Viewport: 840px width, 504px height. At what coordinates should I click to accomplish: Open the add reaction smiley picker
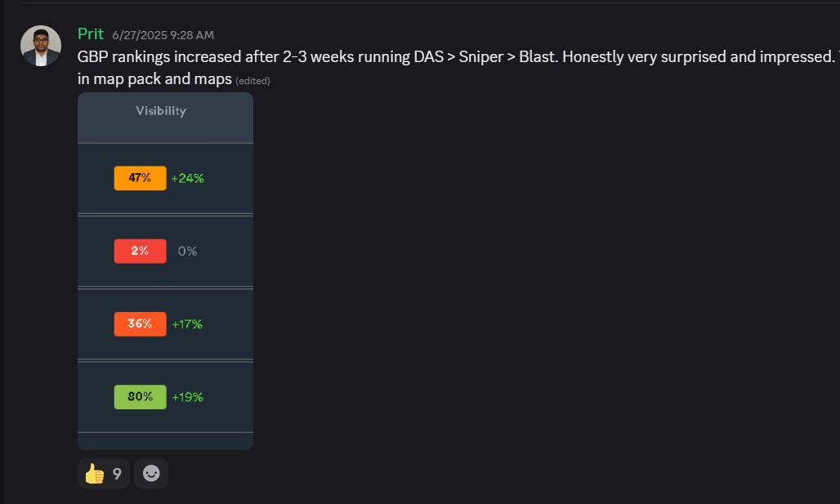click(x=150, y=473)
